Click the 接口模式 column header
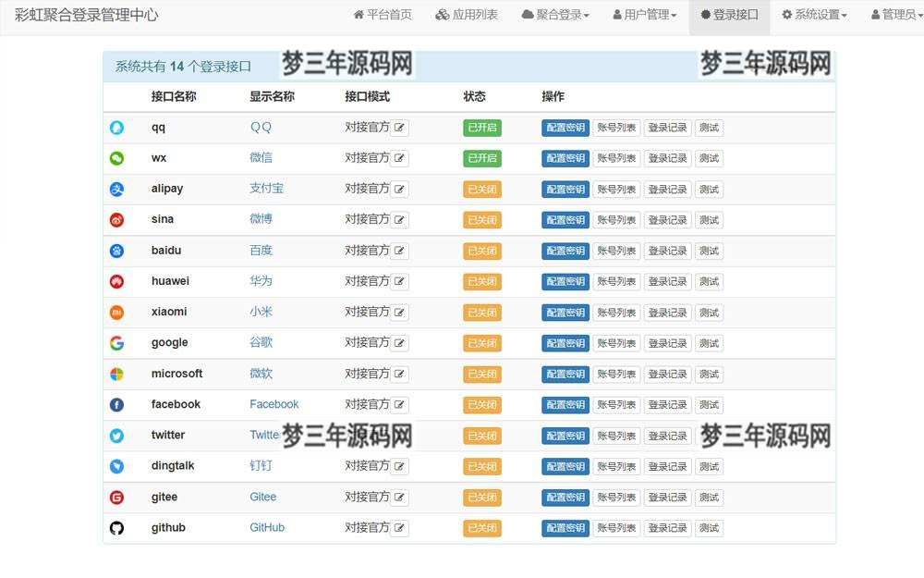 367,96
